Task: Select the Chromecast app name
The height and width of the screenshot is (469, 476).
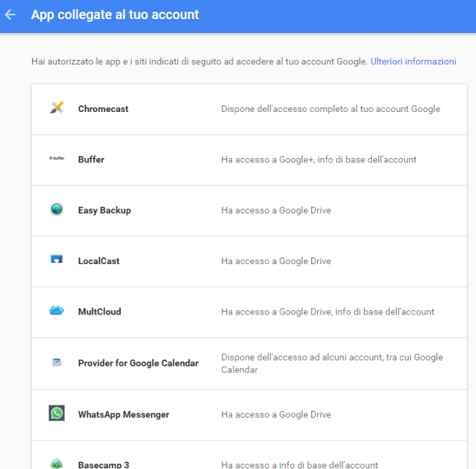Action: click(103, 109)
